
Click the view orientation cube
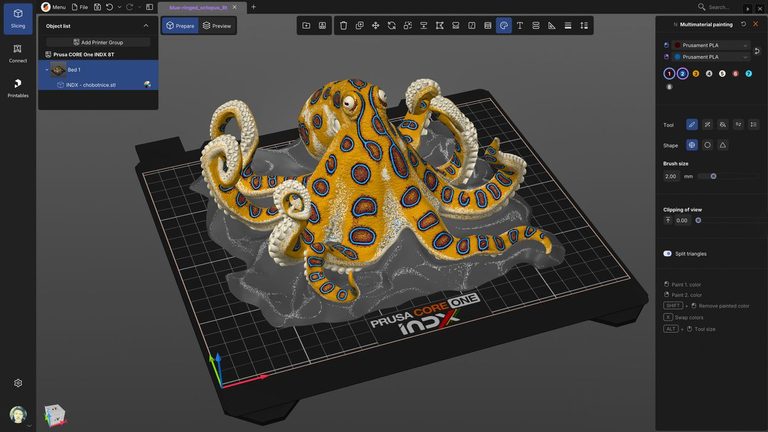click(x=54, y=415)
